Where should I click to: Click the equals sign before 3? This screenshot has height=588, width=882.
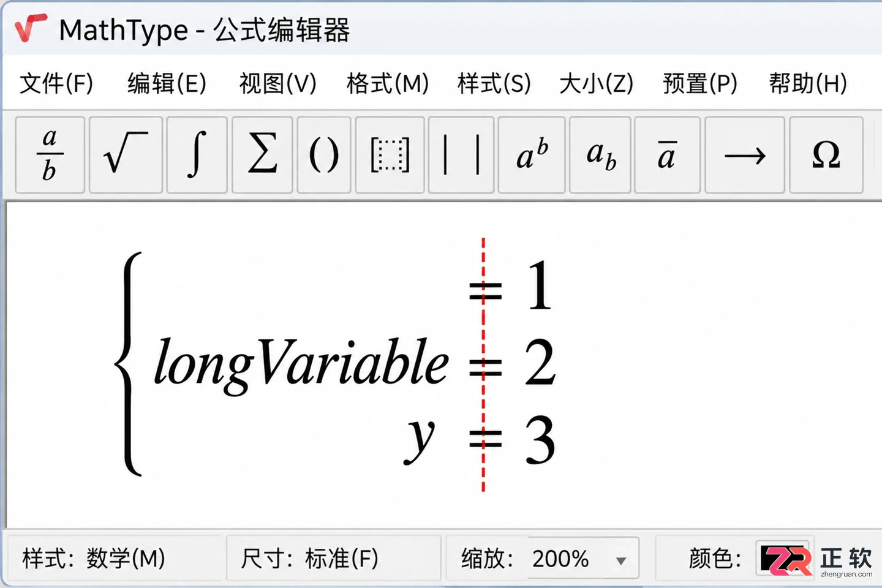(x=486, y=439)
